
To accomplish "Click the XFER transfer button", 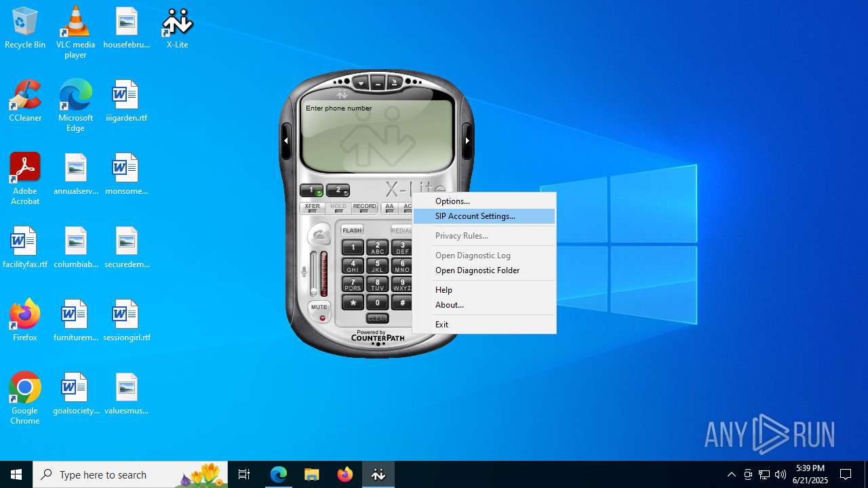I will [x=312, y=207].
